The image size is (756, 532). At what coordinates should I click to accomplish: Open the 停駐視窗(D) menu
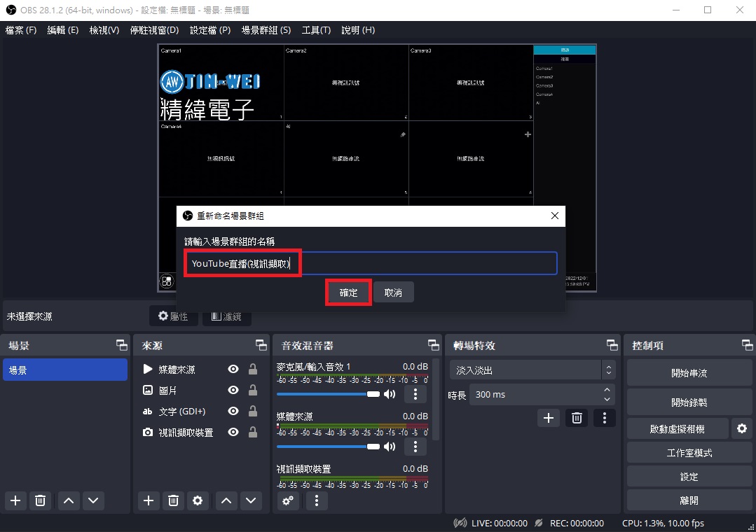point(154,30)
